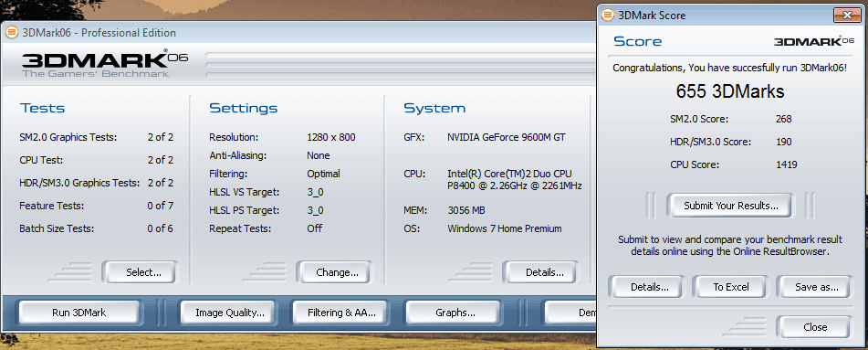
Task: Click the Tests section heading
Action: coord(43,108)
